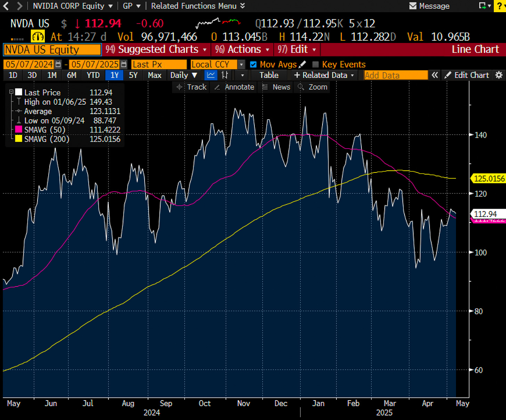
Task: Select the 1D range tab
Action: point(13,75)
